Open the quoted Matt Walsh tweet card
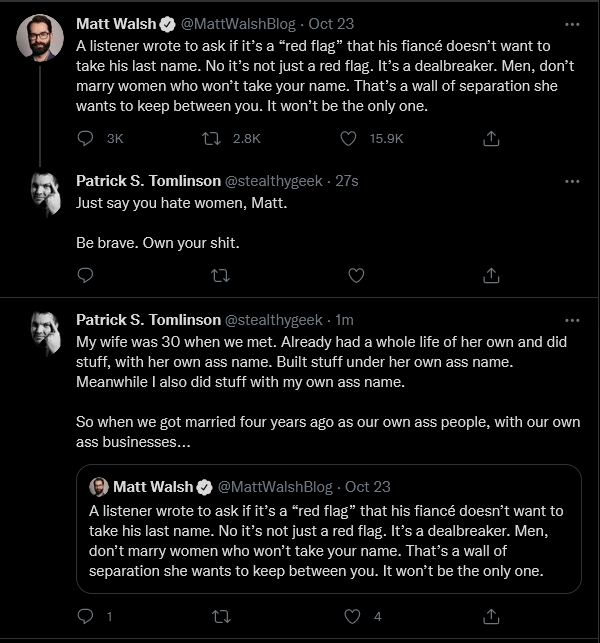Viewport: 600px width, 643px height. click(x=329, y=529)
